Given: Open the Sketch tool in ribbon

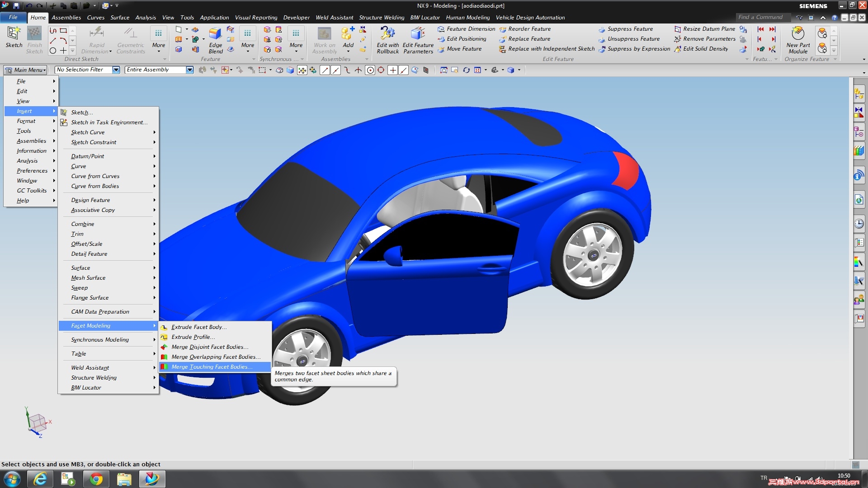Looking at the screenshot, I should (x=14, y=37).
